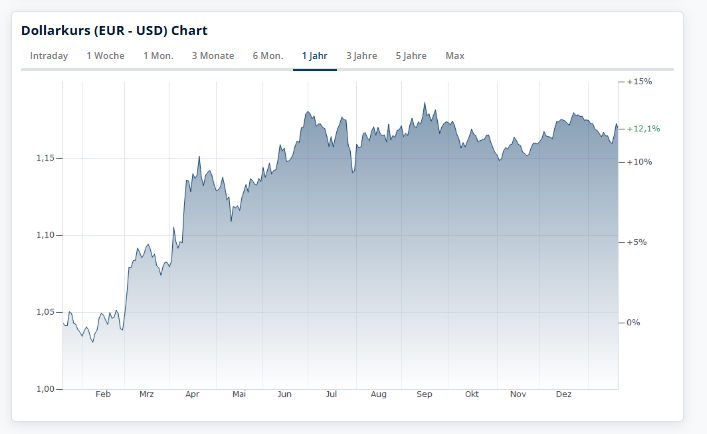Viewport: 707px width, 434px height.
Task: Click the green +12,1% change label
Action: [x=643, y=129]
